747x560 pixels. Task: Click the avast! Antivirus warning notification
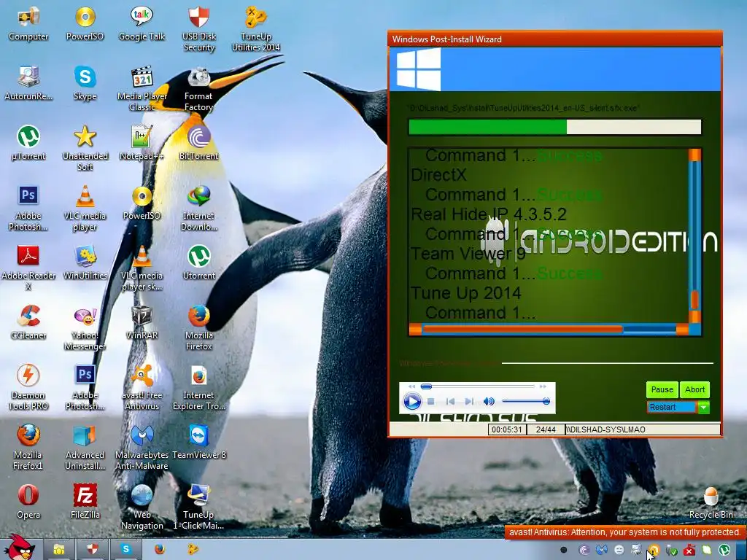624,532
